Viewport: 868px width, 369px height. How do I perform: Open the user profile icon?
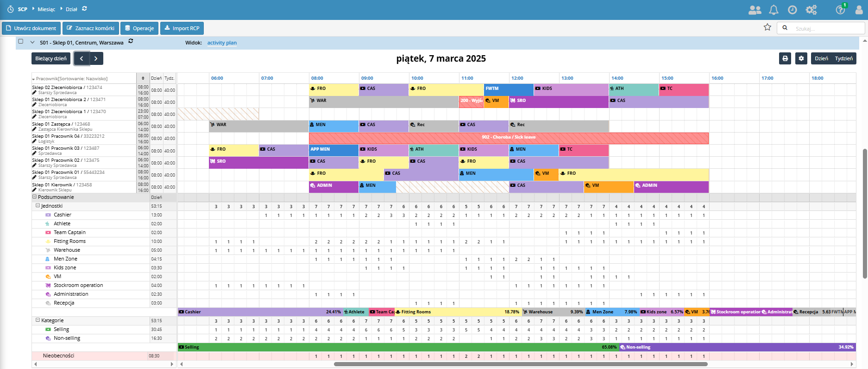tap(859, 10)
